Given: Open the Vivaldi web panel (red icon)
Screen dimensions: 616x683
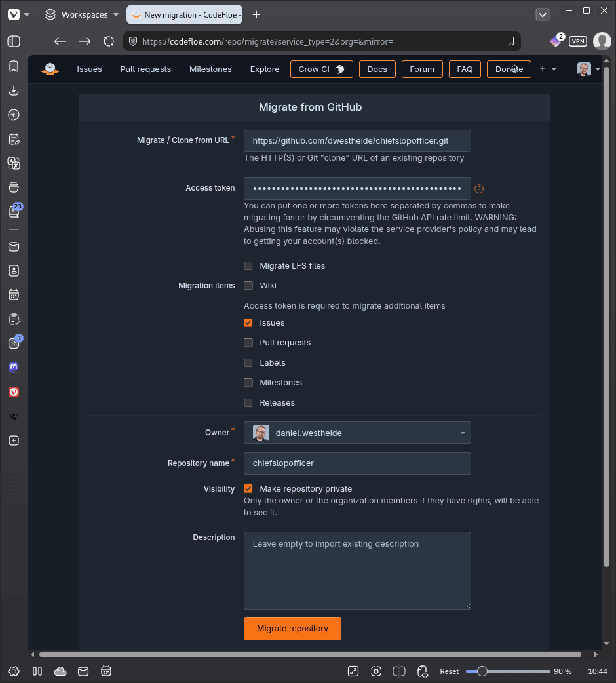Looking at the screenshot, I should (14, 392).
